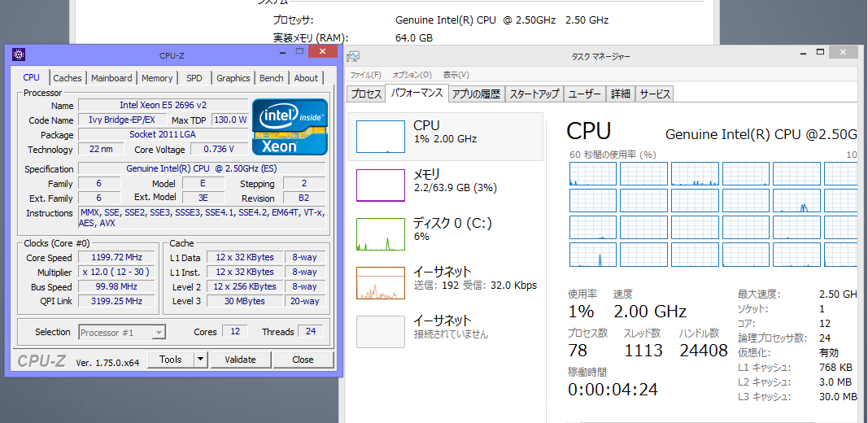The image size is (868, 423).
Task: Click the Level 2 cache value 12 x 256 KBytes
Action: [245, 287]
